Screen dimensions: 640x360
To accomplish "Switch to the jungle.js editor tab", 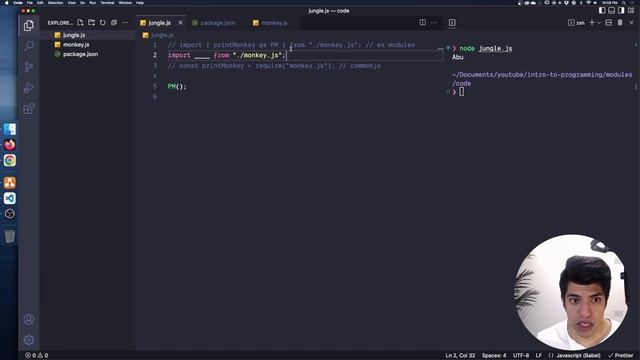I will (159, 23).
